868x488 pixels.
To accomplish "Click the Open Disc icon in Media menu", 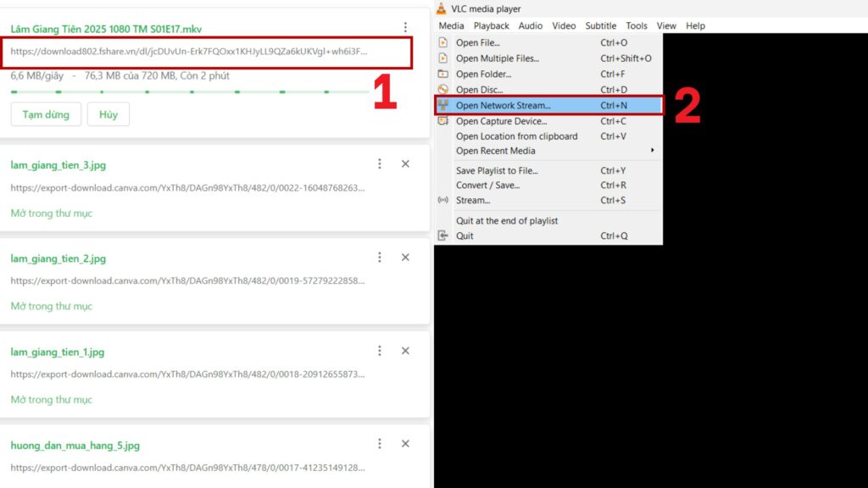I will click(442, 89).
